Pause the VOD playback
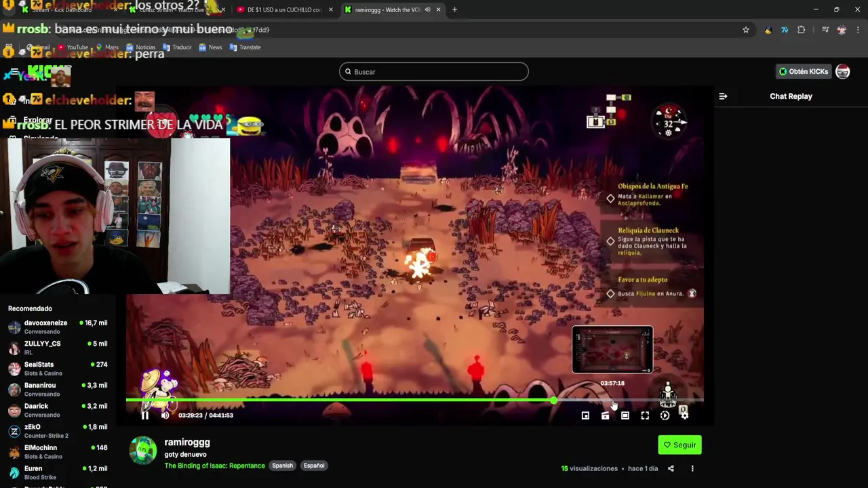This screenshot has width=868, height=488. coord(144,415)
